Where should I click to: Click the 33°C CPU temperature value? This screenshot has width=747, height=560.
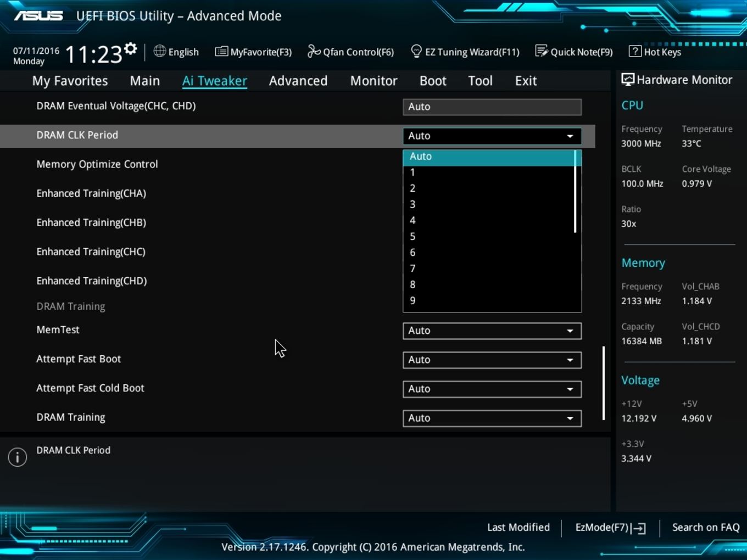pyautogui.click(x=692, y=144)
